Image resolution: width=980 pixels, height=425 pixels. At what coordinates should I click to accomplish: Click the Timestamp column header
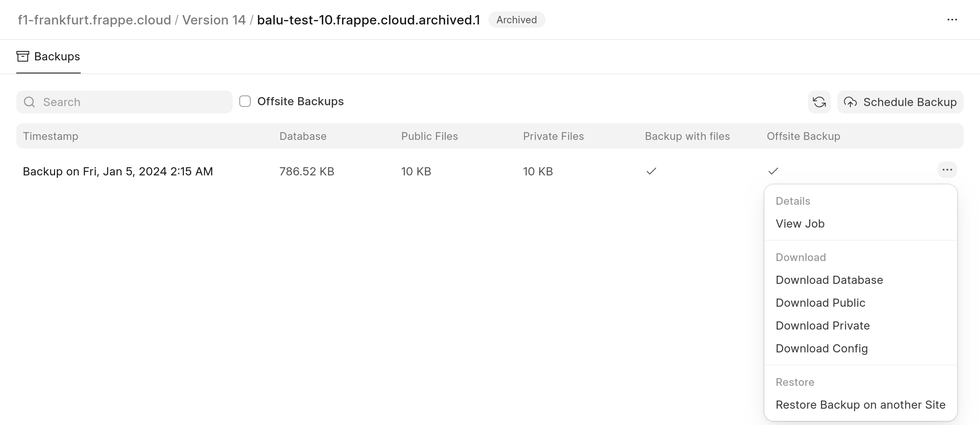pos(51,136)
